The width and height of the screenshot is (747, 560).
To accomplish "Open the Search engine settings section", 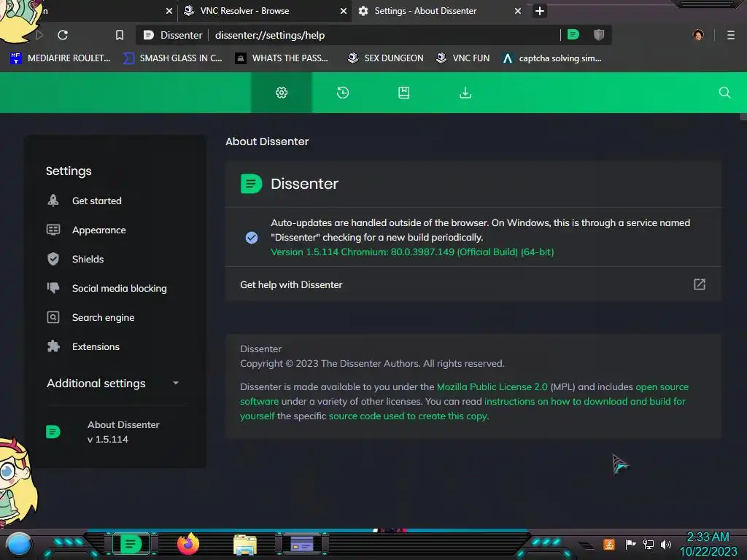I will click(x=103, y=317).
